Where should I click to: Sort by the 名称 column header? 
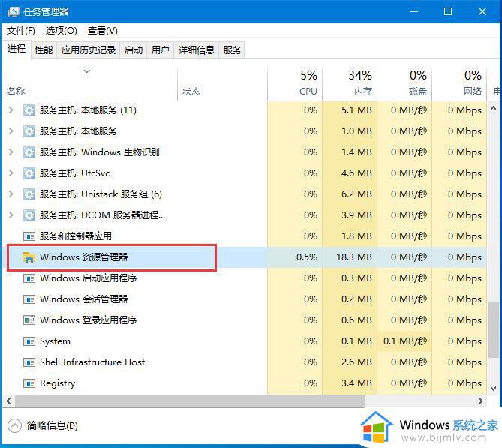90,84
